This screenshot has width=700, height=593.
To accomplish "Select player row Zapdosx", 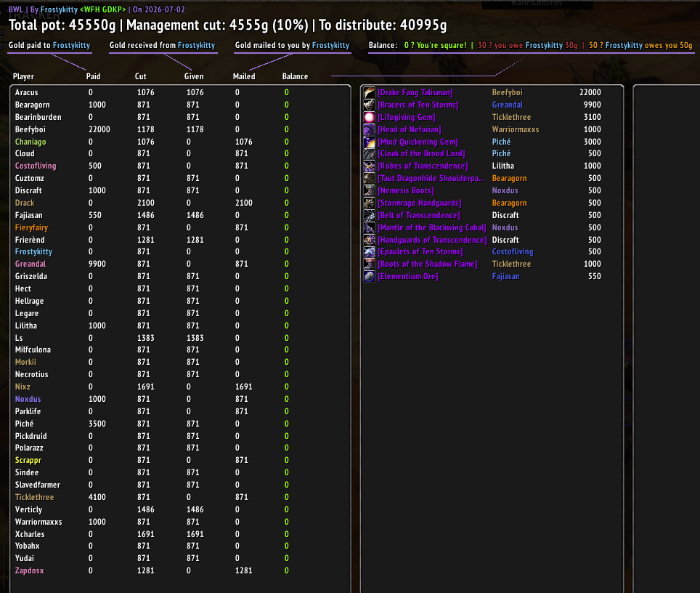I will click(x=180, y=570).
